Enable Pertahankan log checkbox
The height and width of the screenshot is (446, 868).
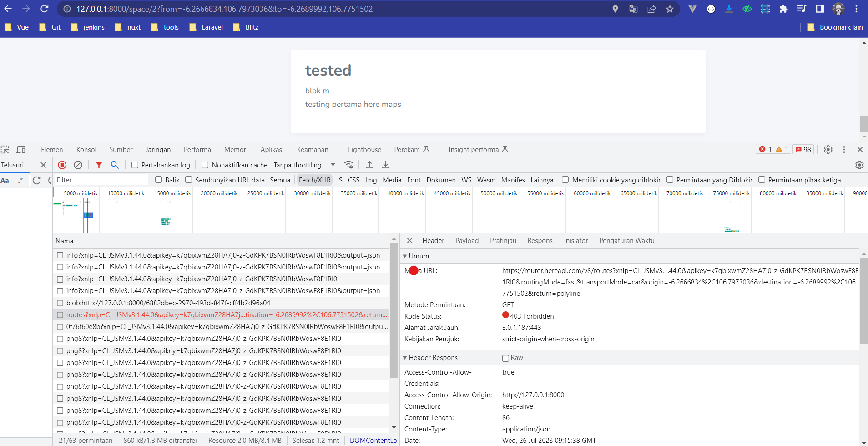coord(135,165)
